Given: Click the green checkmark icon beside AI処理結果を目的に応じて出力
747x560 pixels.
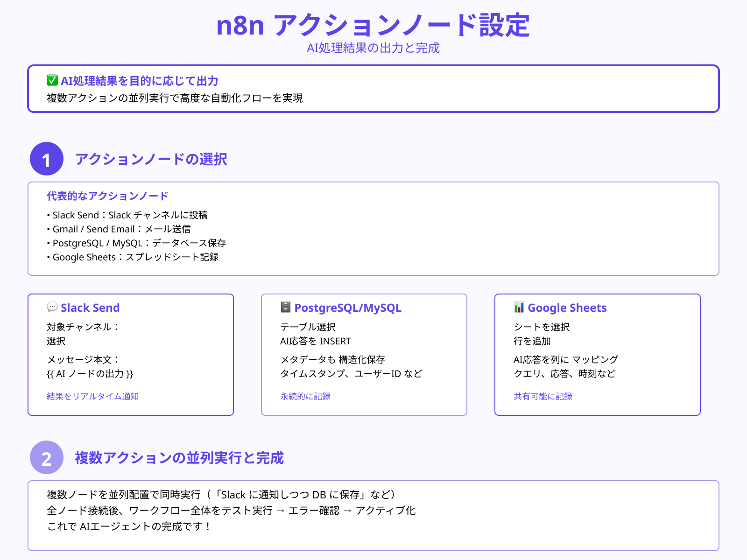Looking at the screenshot, I should click(51, 80).
